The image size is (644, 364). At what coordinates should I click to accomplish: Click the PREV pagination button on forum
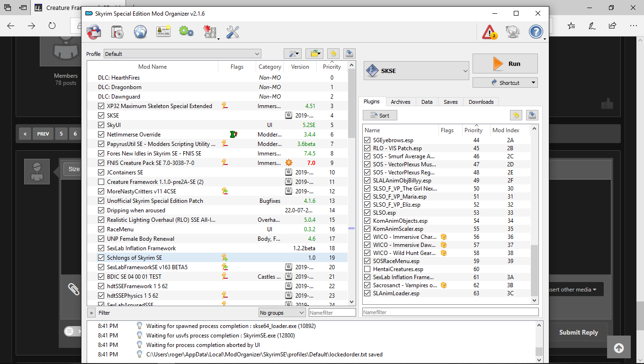pyautogui.click(x=43, y=134)
